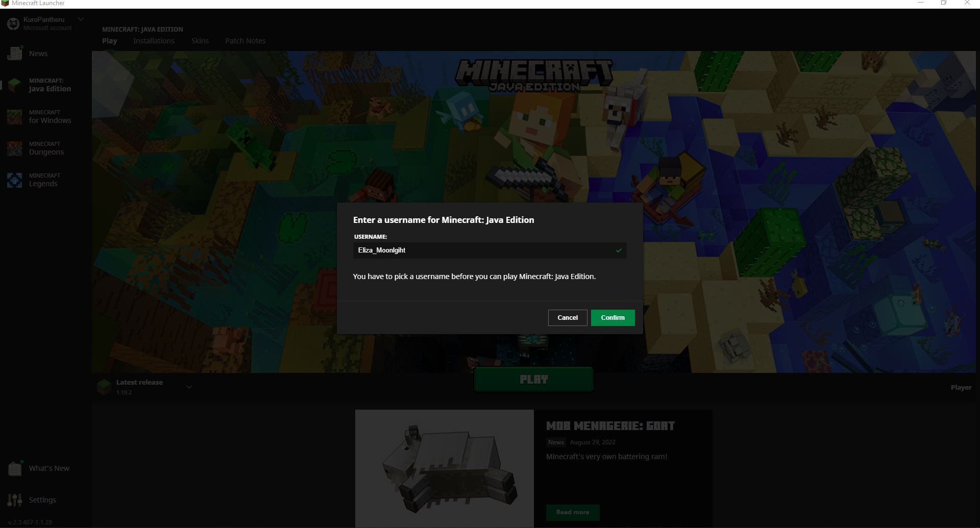Viewport: 980px width, 528px height.
Task: Click the Minecraft Launcher title bar icon
Action: point(5,4)
